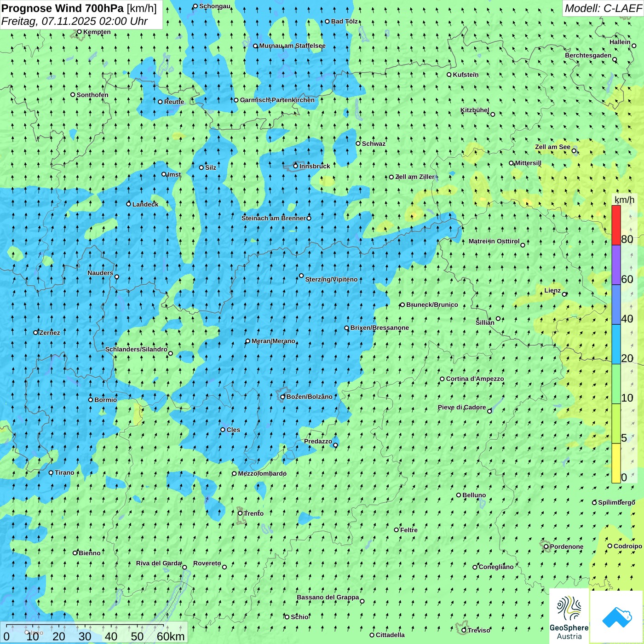Click the Kitzbühel location marker
This screenshot has width=644, height=644.
click(x=493, y=115)
